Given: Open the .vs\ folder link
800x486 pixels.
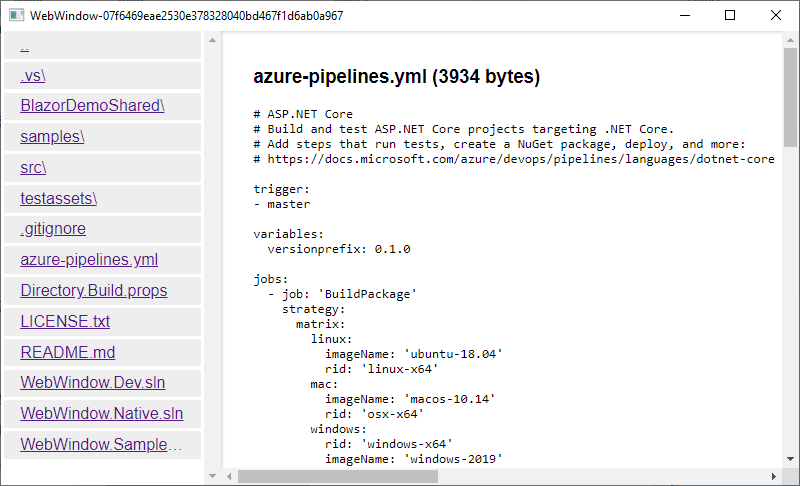Looking at the screenshot, I should pyautogui.click(x=33, y=75).
